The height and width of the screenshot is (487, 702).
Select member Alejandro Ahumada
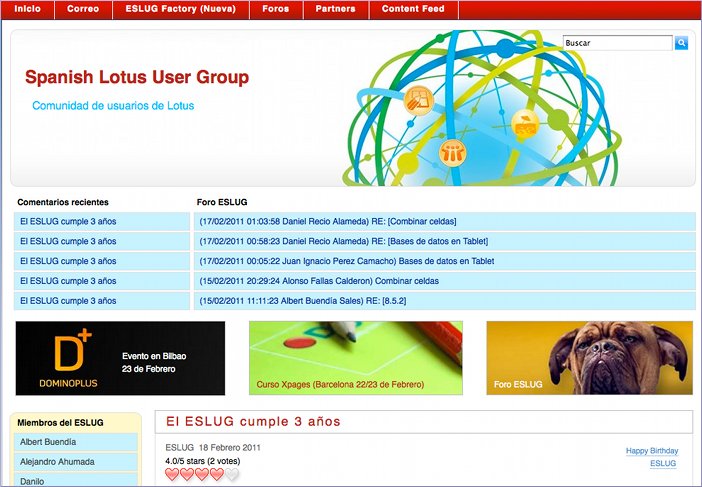[75, 461]
